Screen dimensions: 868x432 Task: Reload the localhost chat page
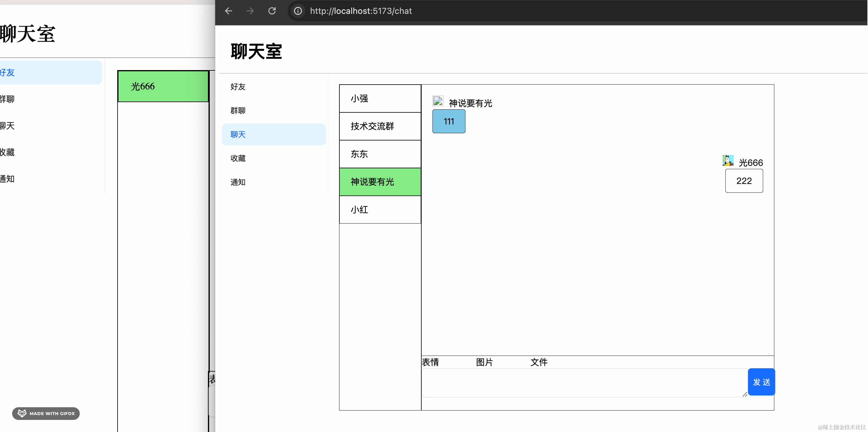(x=272, y=11)
